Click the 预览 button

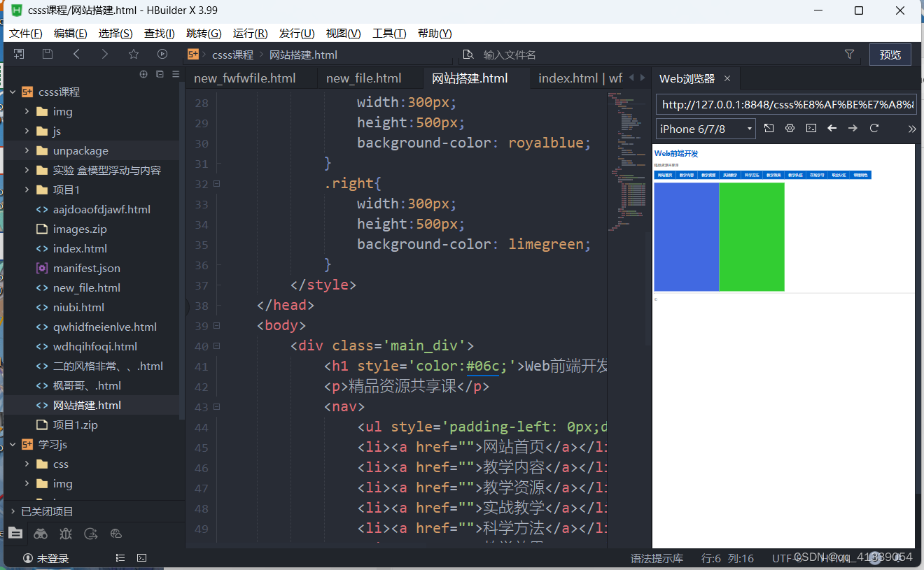coord(890,55)
